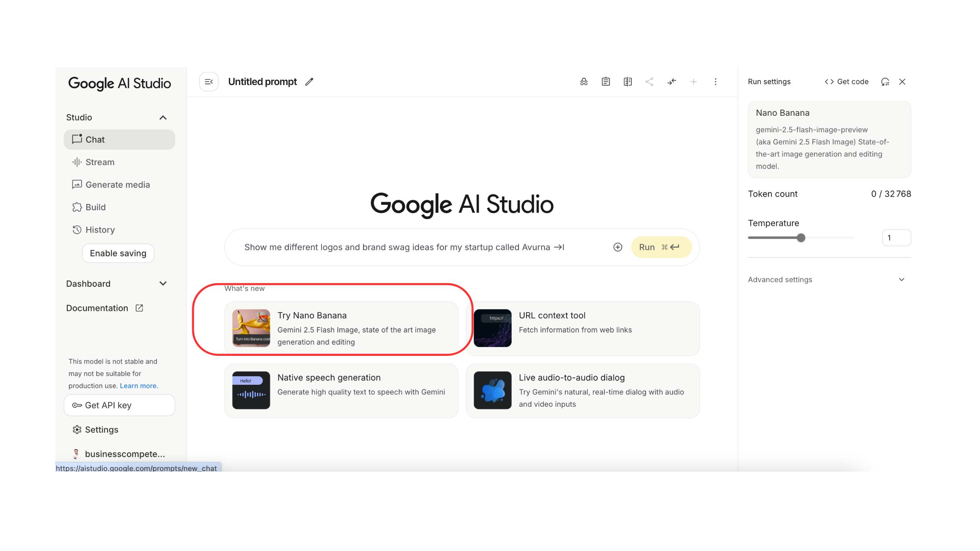The height and width of the screenshot is (551, 980).
Task: Click the Enable saving button
Action: coord(118,253)
